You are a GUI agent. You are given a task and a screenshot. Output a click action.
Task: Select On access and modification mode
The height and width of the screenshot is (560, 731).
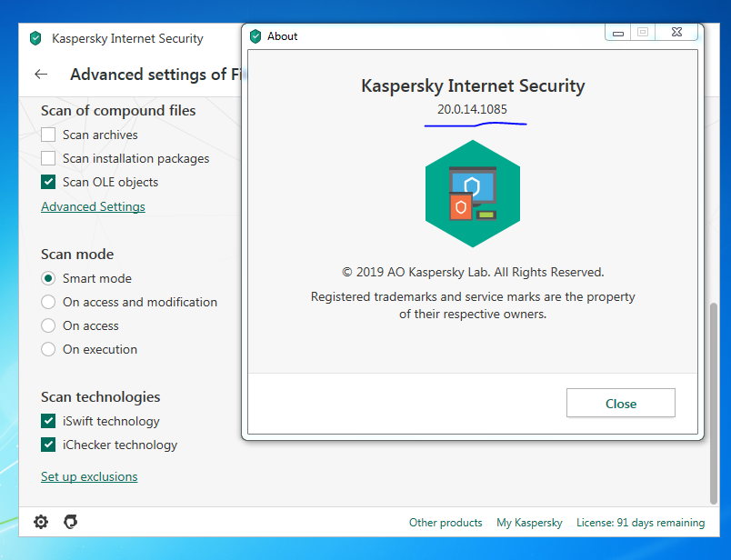click(48, 302)
